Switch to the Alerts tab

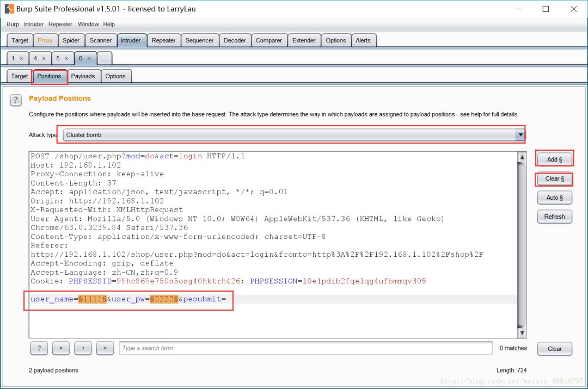363,40
